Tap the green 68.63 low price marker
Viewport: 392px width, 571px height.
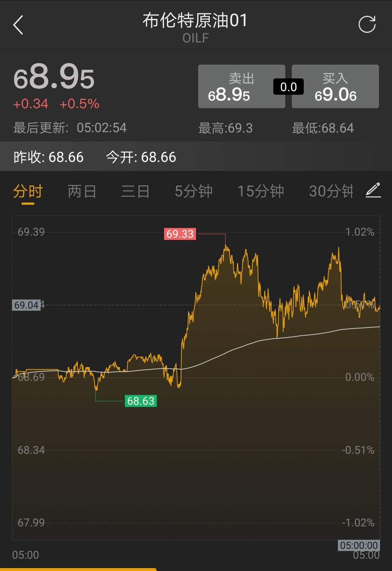pyautogui.click(x=141, y=401)
